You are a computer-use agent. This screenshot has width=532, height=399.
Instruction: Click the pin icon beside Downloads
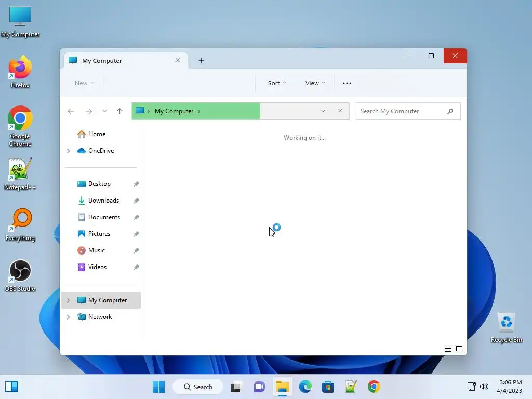pos(136,201)
